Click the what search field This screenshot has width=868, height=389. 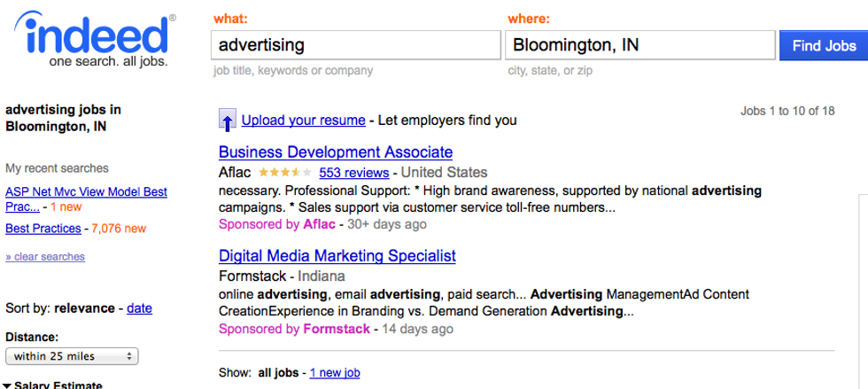356,45
